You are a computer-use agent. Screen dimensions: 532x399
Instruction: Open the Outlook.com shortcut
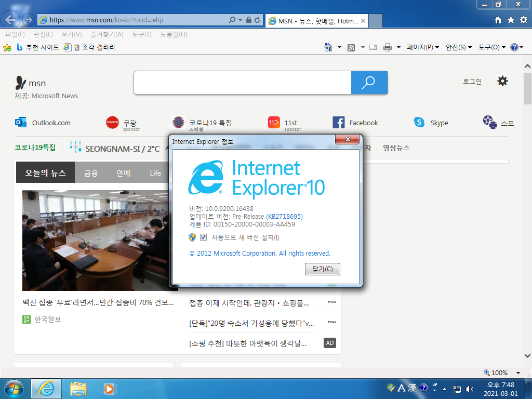(x=43, y=123)
